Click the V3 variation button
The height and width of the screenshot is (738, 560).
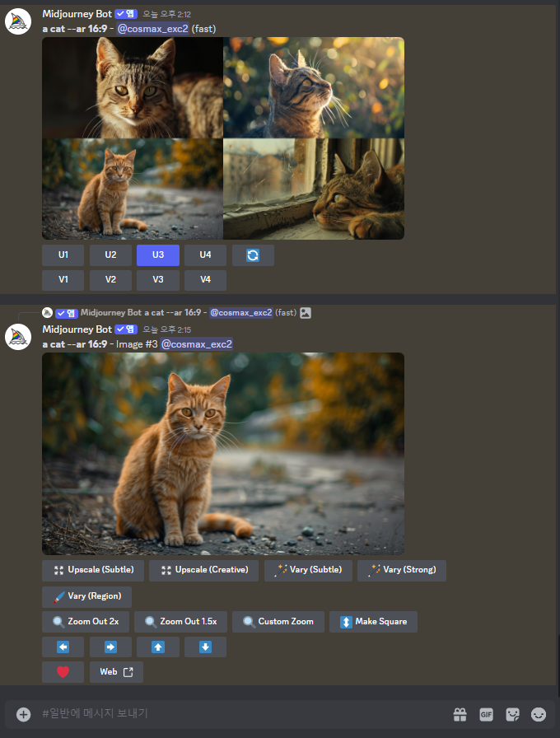158,280
